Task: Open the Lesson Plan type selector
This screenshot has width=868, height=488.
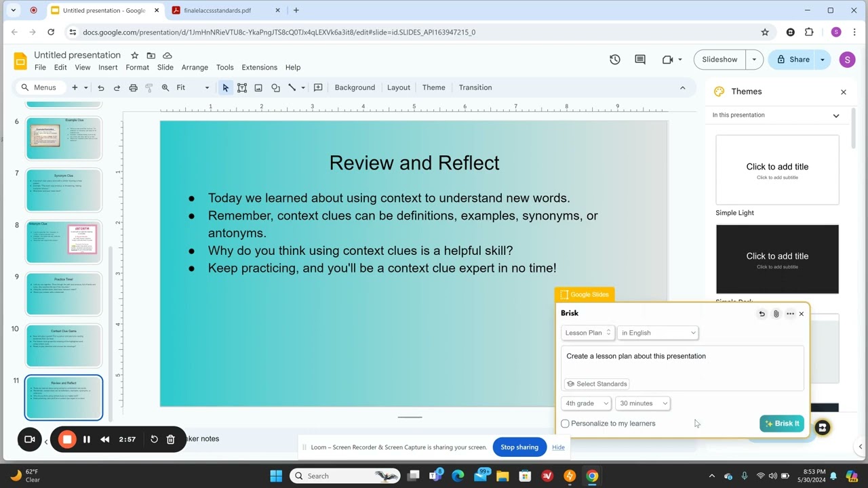Action: point(588,333)
